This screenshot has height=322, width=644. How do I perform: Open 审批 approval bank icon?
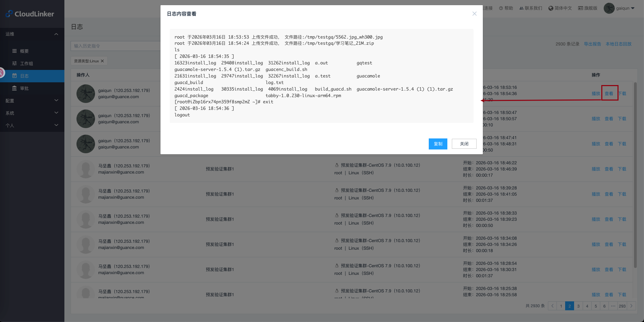[x=14, y=88]
